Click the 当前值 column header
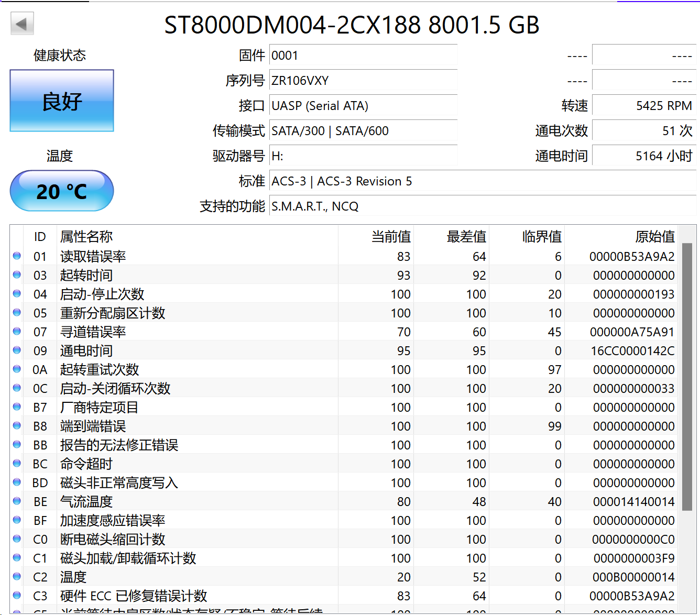This screenshot has height=615, width=700. [x=391, y=237]
